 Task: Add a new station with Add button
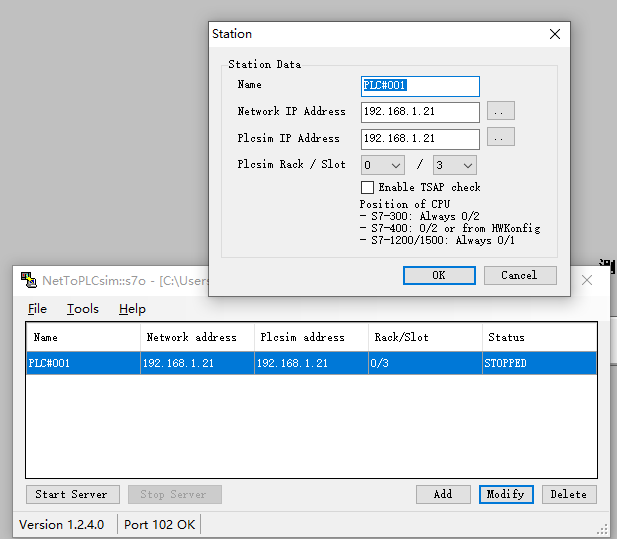point(443,494)
